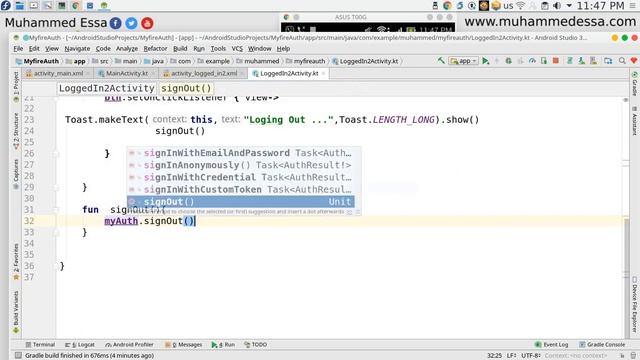Open the Gradle Console
Viewport: 640px width, 360px height.
pos(602,344)
